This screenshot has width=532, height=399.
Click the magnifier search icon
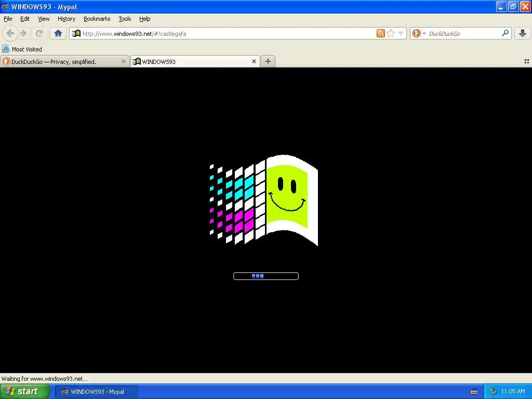tap(505, 33)
